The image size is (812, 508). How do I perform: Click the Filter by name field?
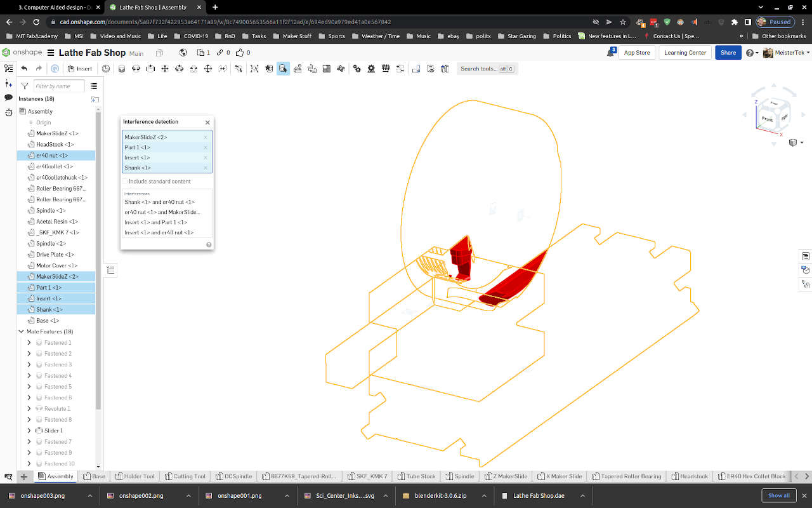point(58,86)
